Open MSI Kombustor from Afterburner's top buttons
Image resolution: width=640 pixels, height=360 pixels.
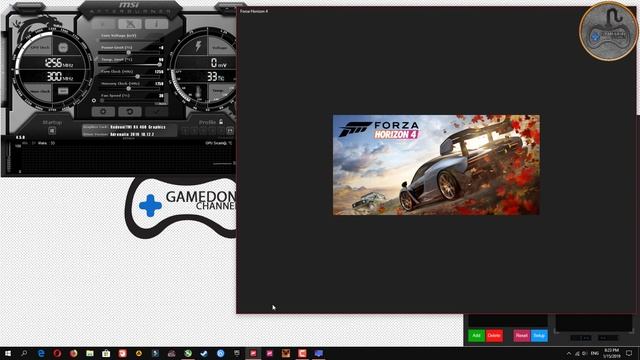point(130,24)
